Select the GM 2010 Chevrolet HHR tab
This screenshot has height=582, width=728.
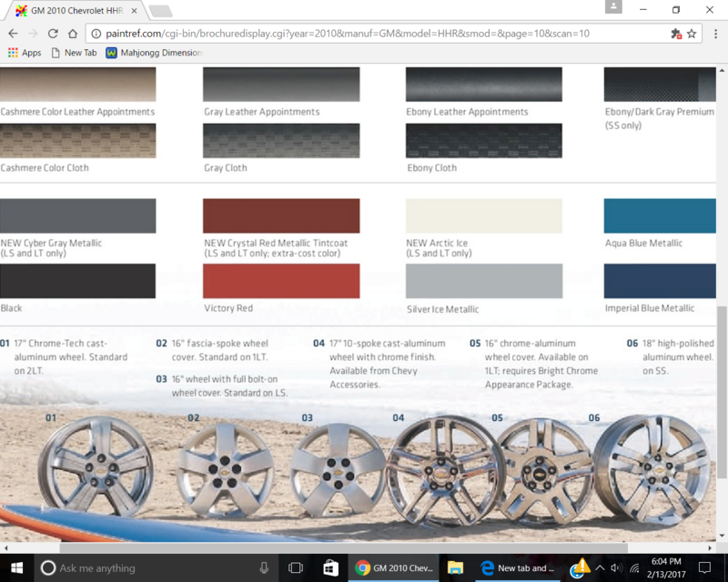point(68,11)
